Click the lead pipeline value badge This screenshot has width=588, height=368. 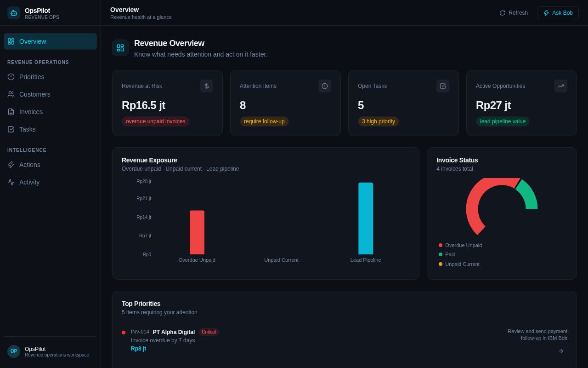point(503,121)
